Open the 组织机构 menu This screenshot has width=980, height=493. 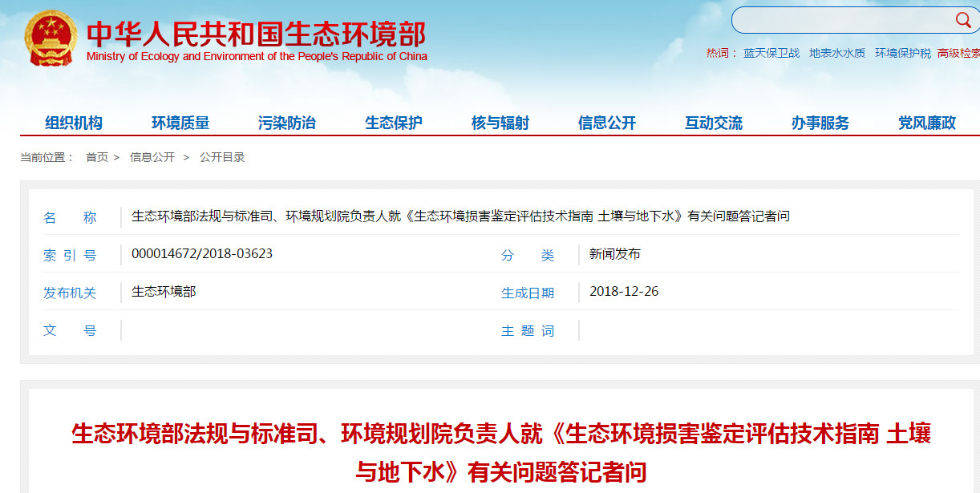click(74, 123)
